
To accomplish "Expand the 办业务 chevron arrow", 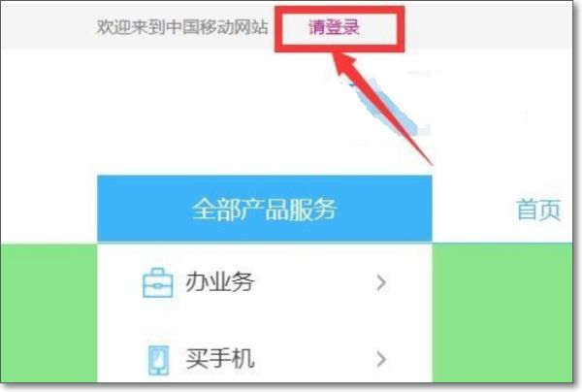I will (381, 283).
